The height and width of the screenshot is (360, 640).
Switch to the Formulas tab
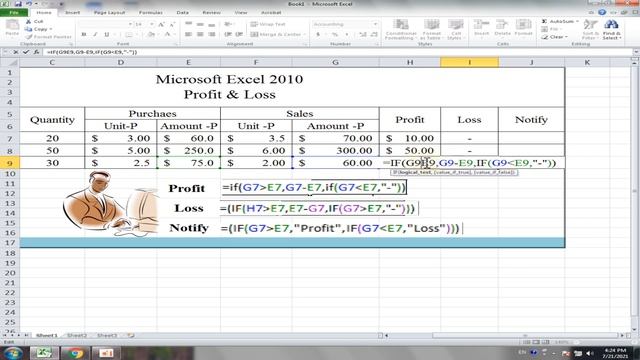[x=151, y=13]
